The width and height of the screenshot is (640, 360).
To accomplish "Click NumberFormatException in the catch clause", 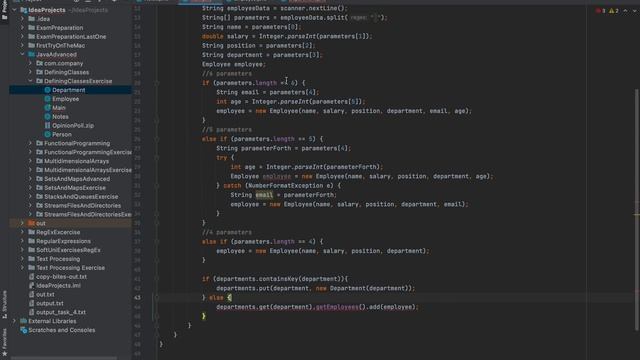I will pyautogui.click(x=287, y=186).
